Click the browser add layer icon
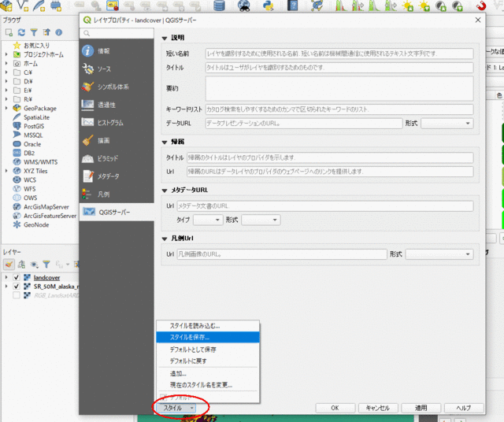Screen dimensions: 504x422 pyautogui.click(x=9, y=32)
